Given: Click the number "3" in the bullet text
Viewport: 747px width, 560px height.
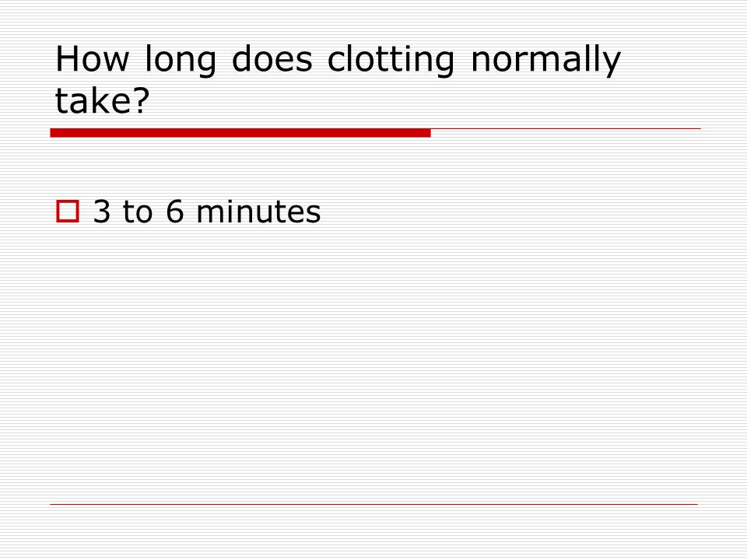Looking at the screenshot, I should point(102,212).
